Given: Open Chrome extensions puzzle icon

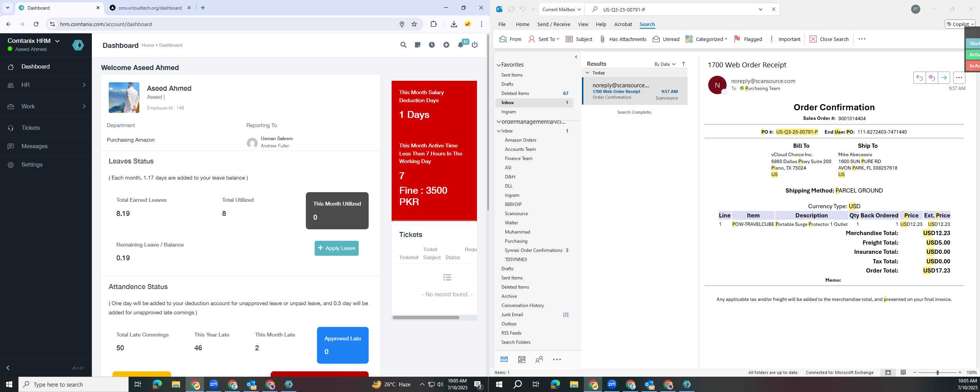Looking at the screenshot, I should pyautogui.click(x=433, y=24).
